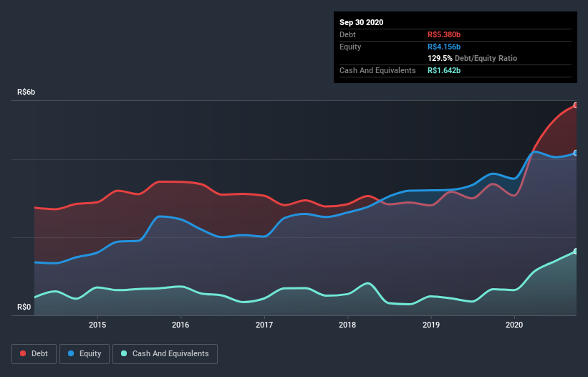
Task: Select the blue Equity endpoint marker
Action: tap(576, 153)
